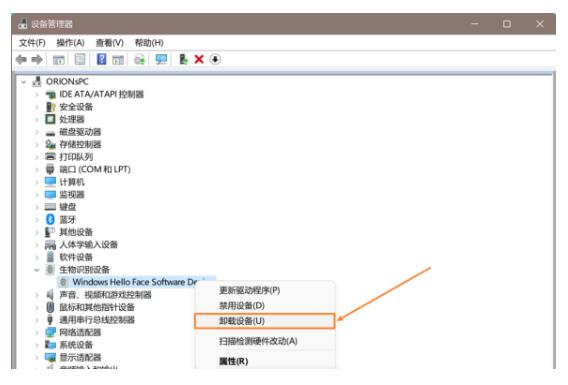Open the 文件(F) menu
The height and width of the screenshot is (385, 568).
pos(32,43)
